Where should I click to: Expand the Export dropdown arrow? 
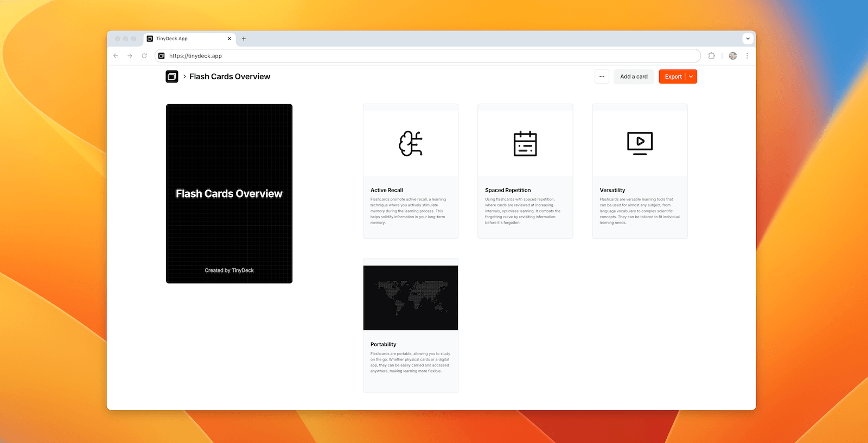(x=691, y=77)
